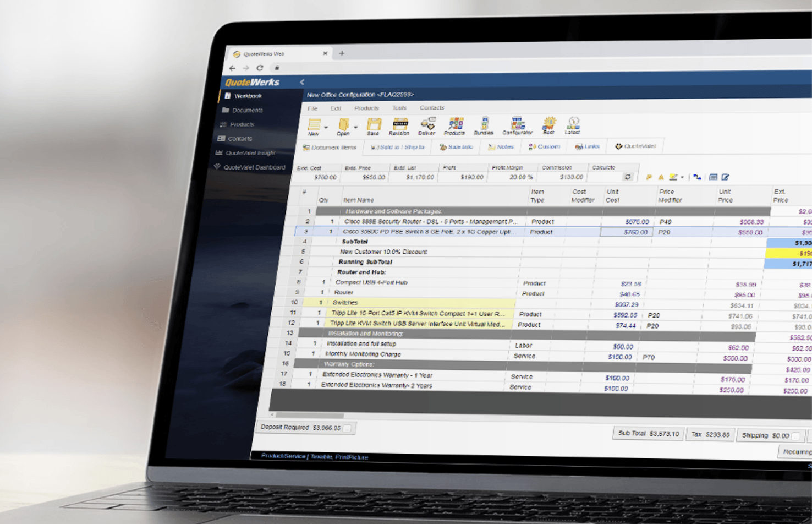Viewport: 812px width, 524px height.
Task: Switch to the Notes tab
Action: pos(501,147)
